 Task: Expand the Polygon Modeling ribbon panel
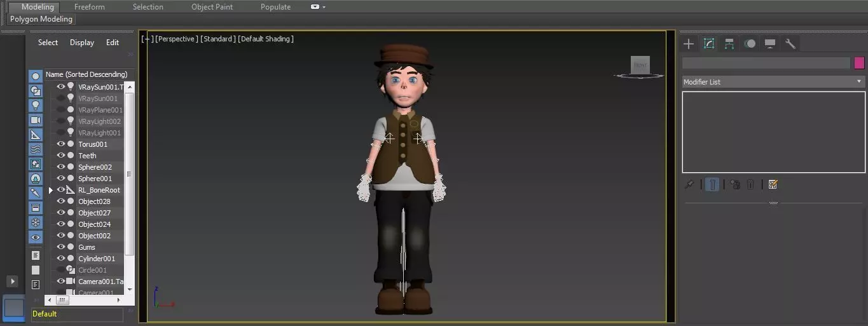[x=41, y=19]
